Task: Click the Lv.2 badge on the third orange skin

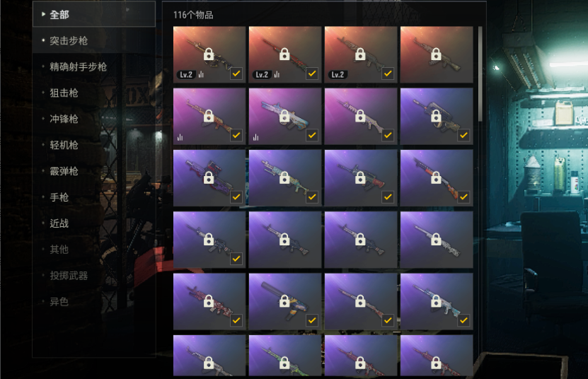Action: [338, 75]
